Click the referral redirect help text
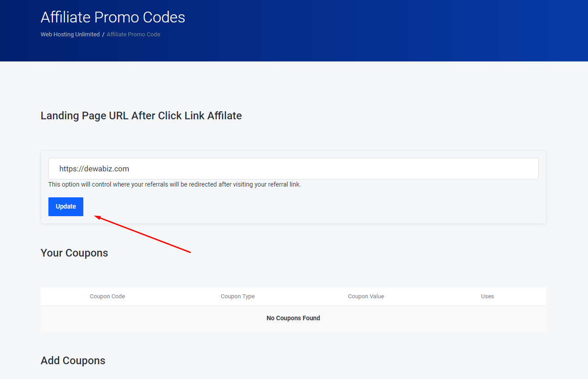The image size is (588, 379). (x=174, y=184)
